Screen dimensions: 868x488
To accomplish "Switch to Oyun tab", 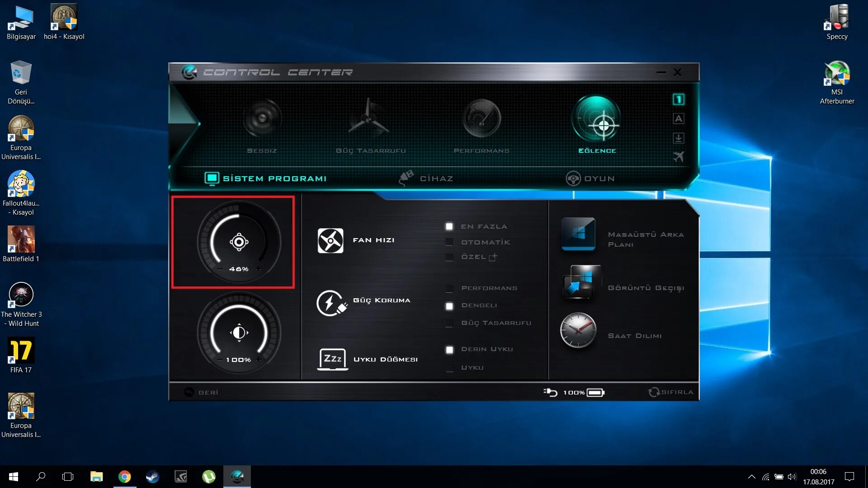I will click(x=591, y=178).
